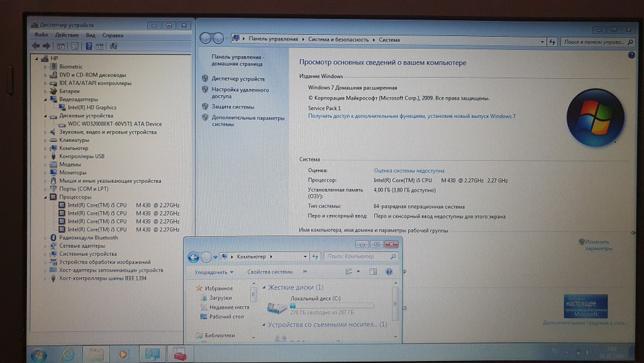Open Диспетчер устройств link in sidebar
This screenshot has height=363, width=644.
pyautogui.click(x=238, y=79)
